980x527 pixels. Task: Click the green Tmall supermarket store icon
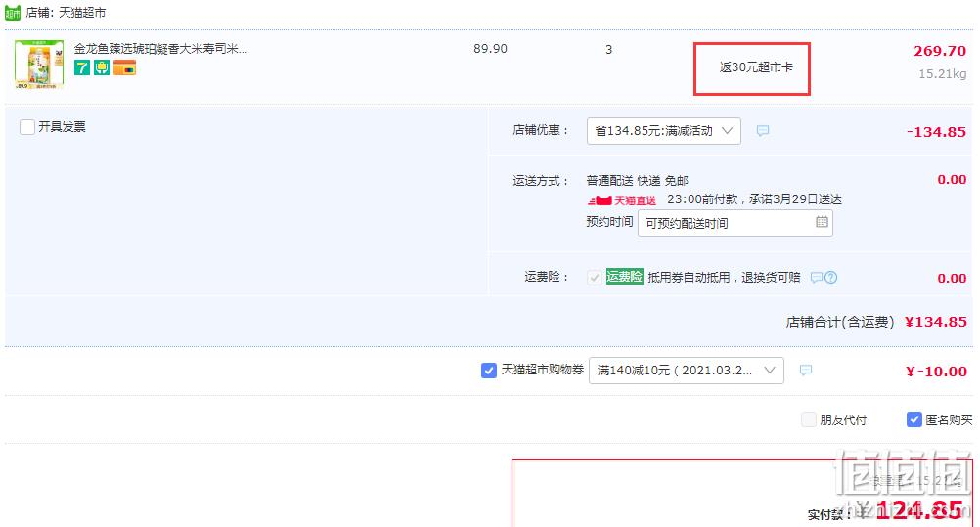point(13,13)
